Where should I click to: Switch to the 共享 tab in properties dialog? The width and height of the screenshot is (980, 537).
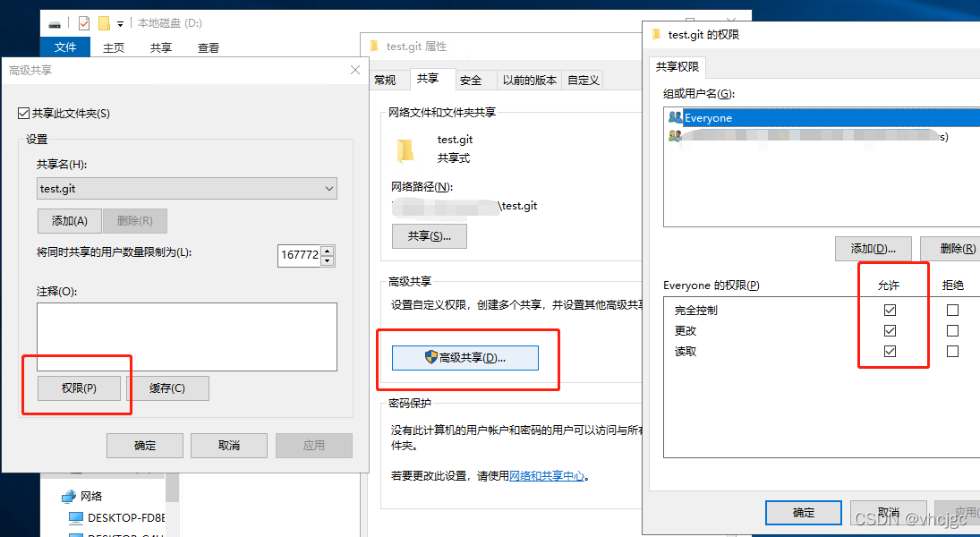(x=428, y=79)
